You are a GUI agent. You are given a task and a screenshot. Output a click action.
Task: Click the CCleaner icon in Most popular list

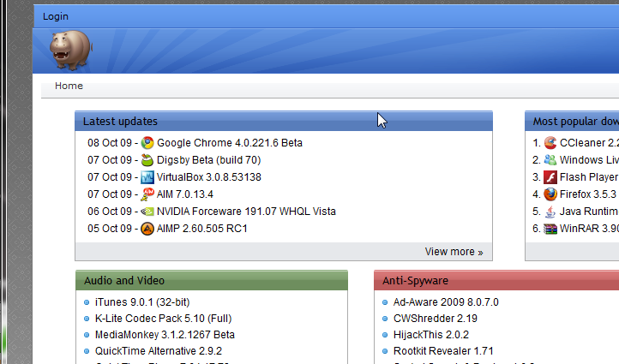[550, 143]
